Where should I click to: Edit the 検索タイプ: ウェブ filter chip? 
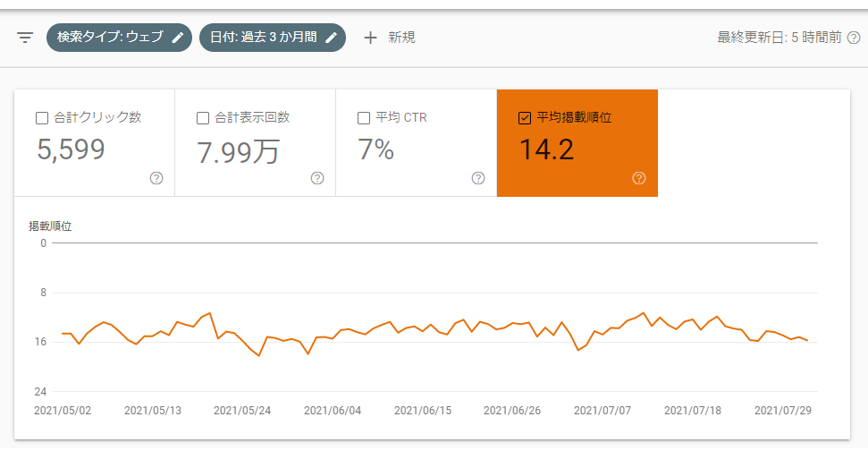(119, 38)
